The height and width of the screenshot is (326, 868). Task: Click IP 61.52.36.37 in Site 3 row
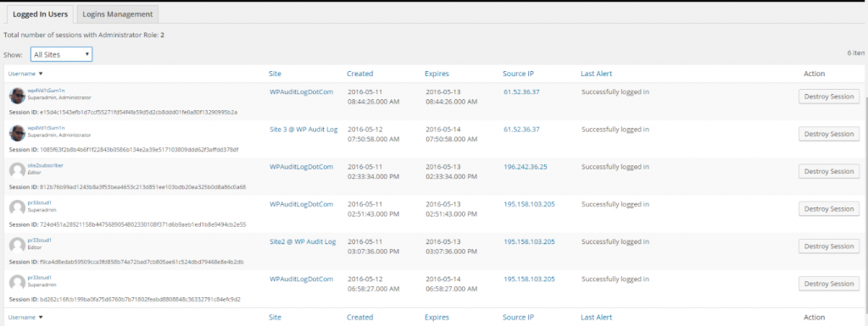(x=521, y=130)
